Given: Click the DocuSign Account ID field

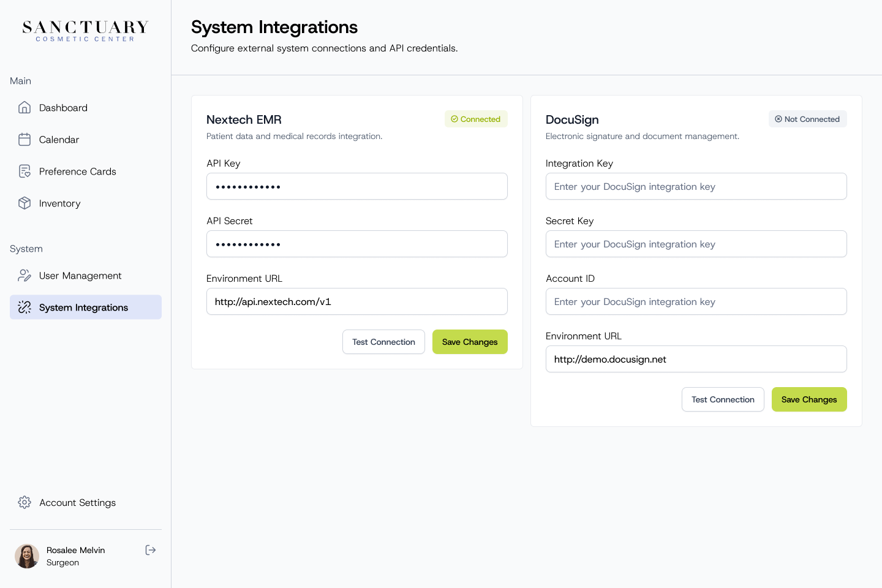Looking at the screenshot, I should tap(696, 301).
